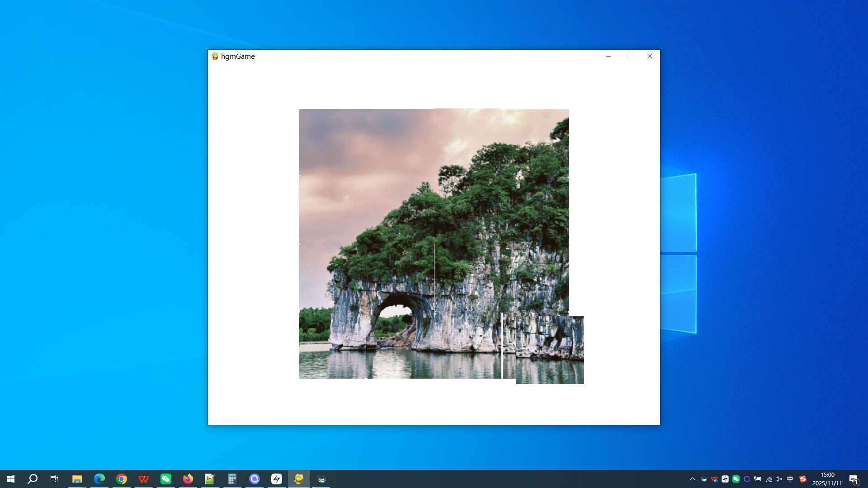
Task: Click the Python icon in hgmGame title bar
Action: 215,56
